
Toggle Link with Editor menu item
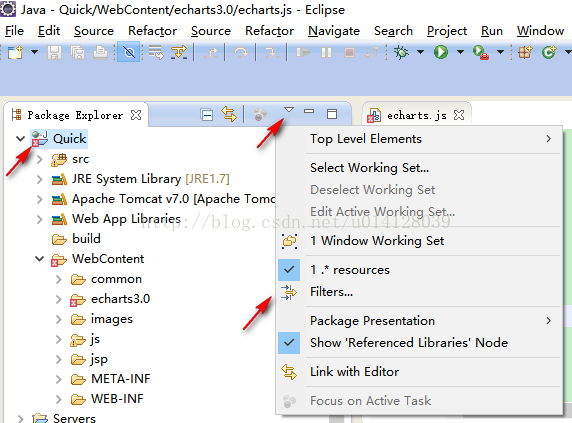(419, 372)
